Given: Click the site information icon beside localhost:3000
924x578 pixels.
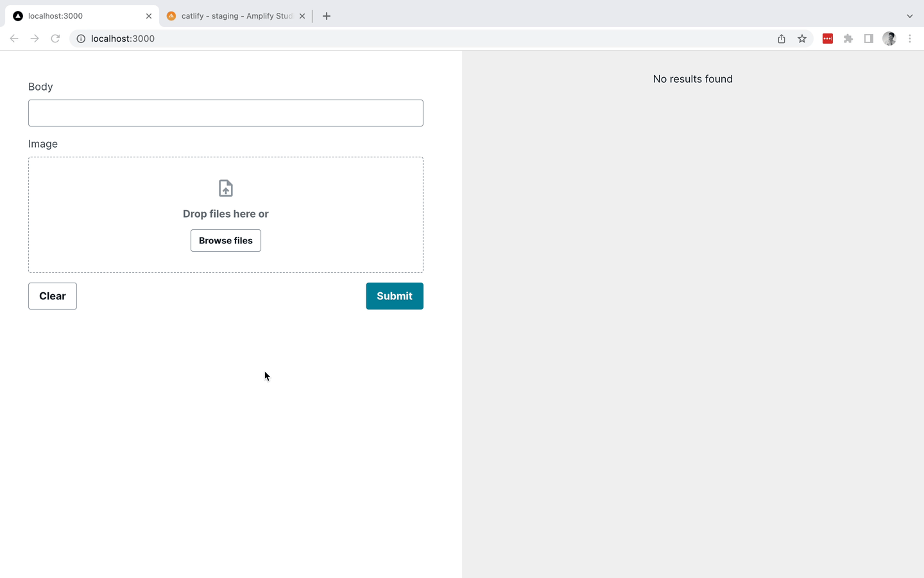Looking at the screenshot, I should point(81,39).
